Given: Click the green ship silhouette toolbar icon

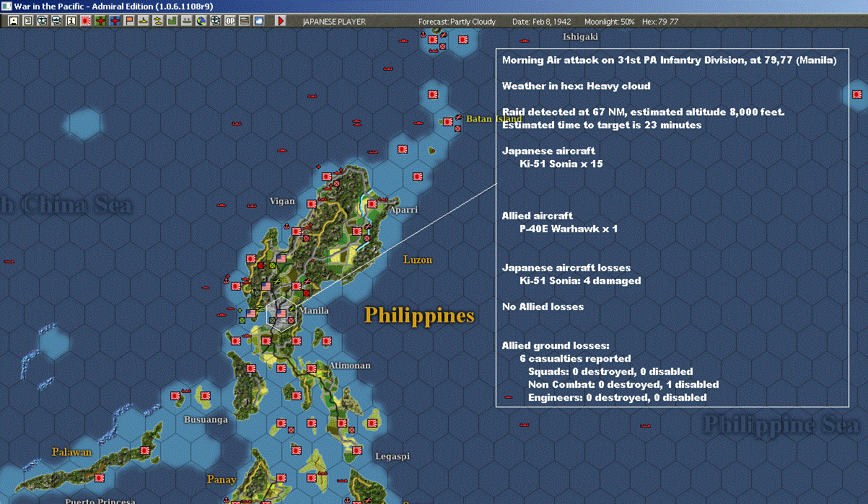Looking at the screenshot, I should pos(187,21).
